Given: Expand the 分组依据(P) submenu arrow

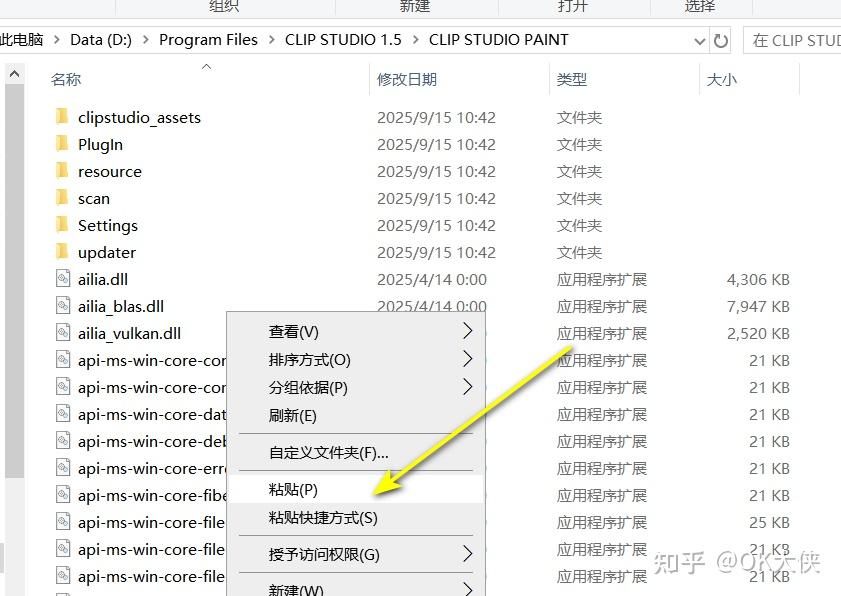Looking at the screenshot, I should (x=468, y=387).
